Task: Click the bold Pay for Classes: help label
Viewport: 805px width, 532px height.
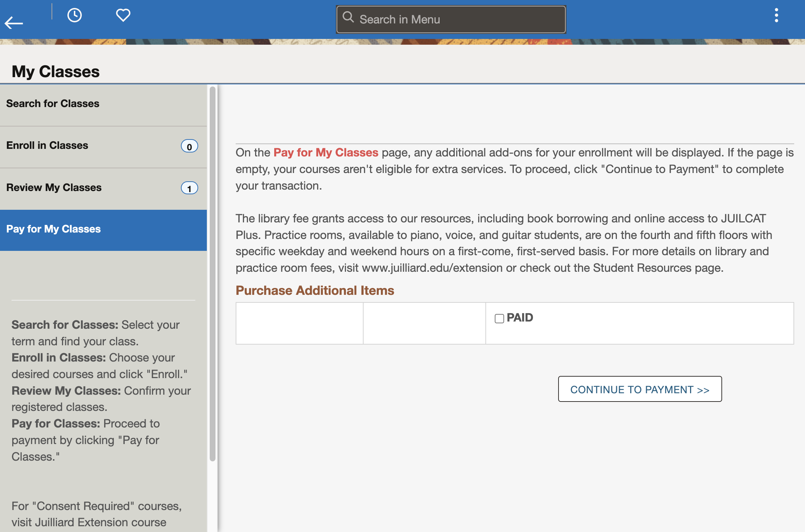Action: click(x=56, y=424)
